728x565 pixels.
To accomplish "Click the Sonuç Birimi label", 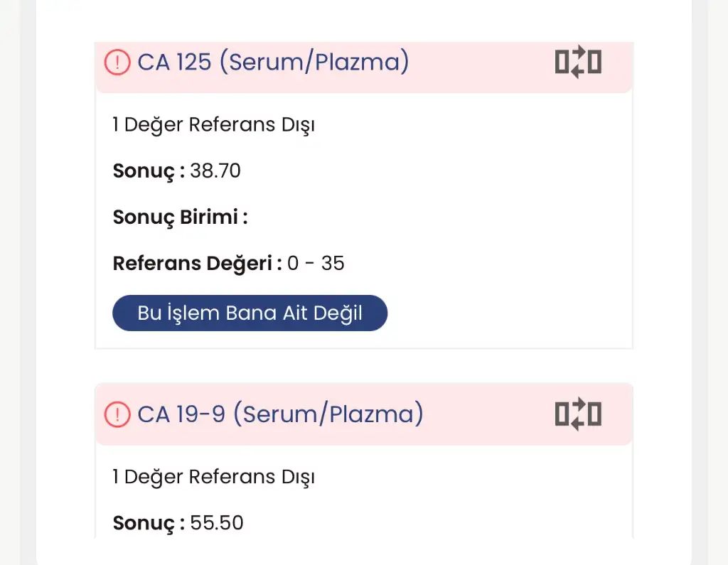I will (180, 217).
